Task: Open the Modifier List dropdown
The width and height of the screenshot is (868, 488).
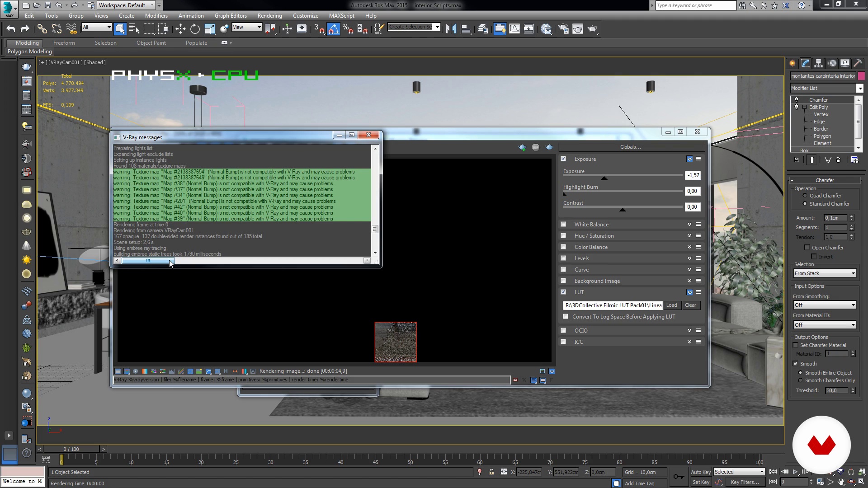Action: pyautogui.click(x=826, y=88)
